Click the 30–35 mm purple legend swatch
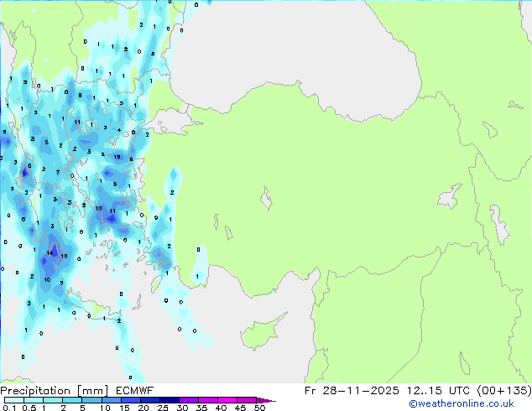 [189, 400]
